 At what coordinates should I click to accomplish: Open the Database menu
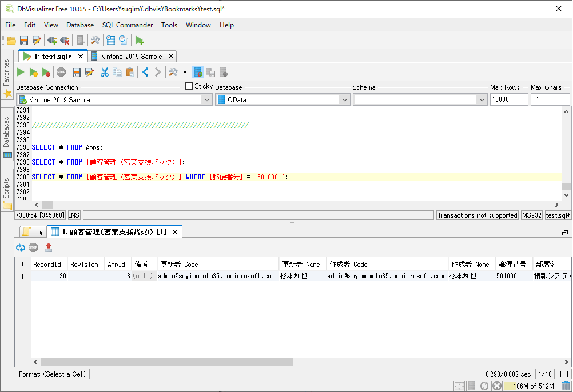coord(80,25)
